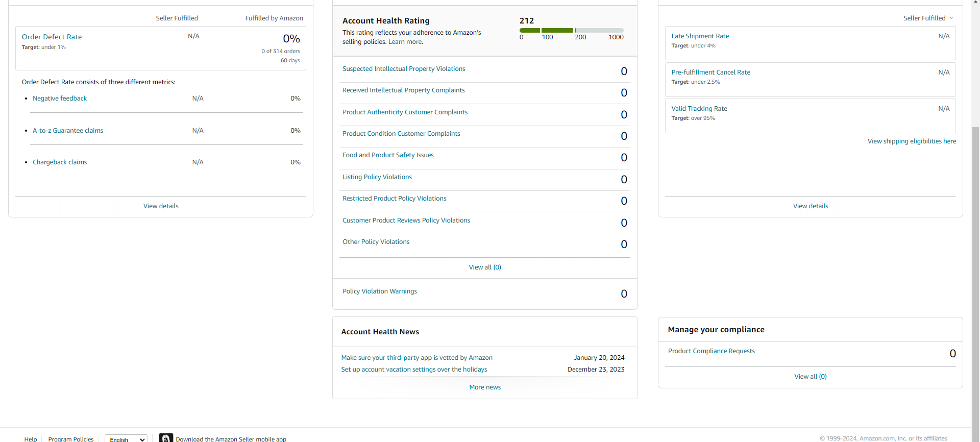Open the Help footer link
The image size is (980, 442).
click(31, 439)
